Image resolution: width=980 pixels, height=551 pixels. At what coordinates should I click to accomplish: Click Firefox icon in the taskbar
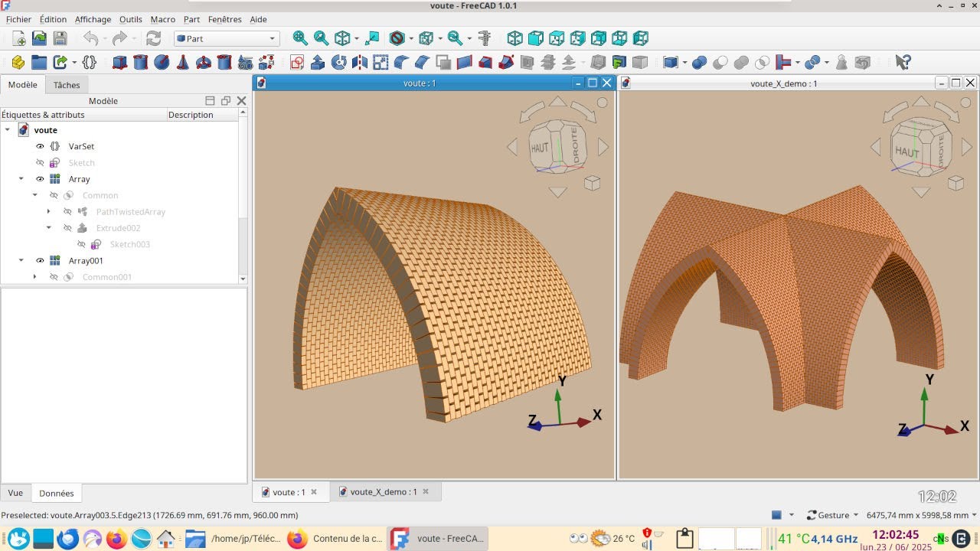tap(116, 539)
